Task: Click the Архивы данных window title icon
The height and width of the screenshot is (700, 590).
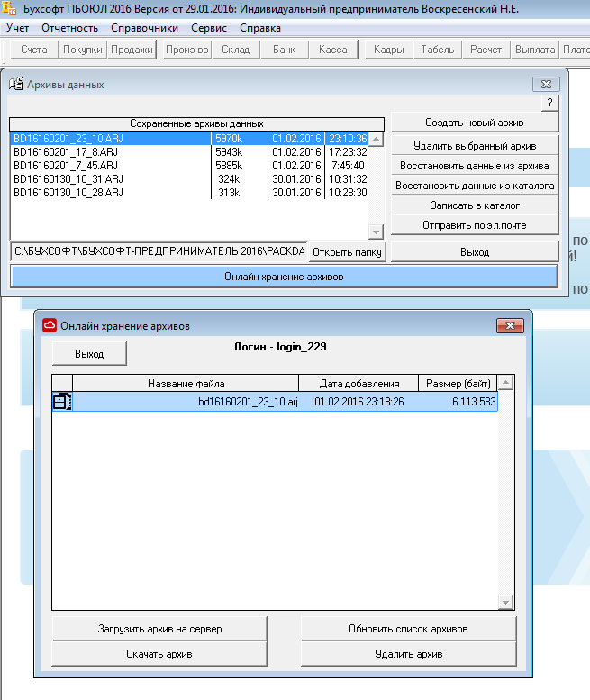Action: click(x=15, y=85)
